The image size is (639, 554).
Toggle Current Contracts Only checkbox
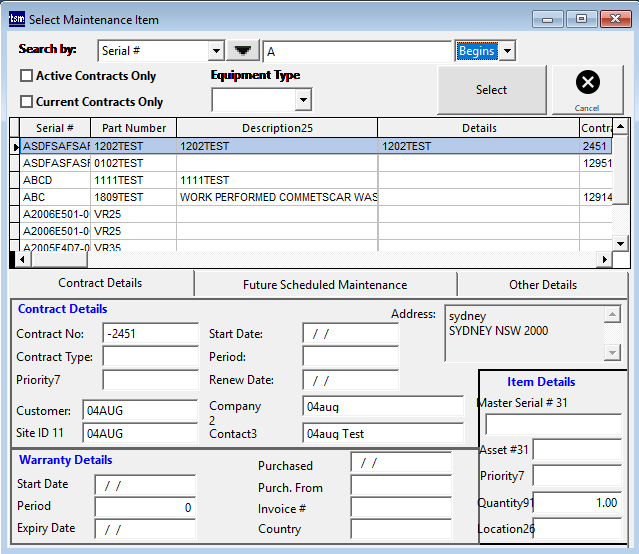click(x=27, y=102)
